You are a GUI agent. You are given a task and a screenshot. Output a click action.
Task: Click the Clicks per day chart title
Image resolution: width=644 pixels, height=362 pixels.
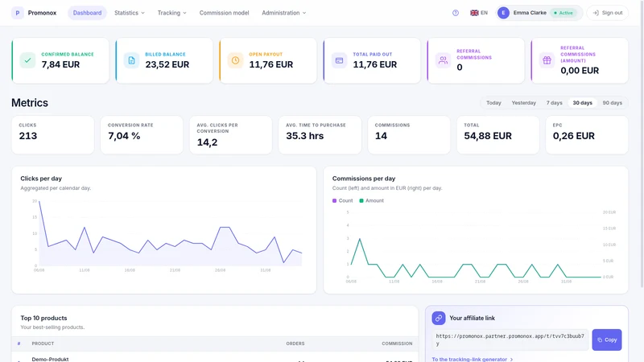click(41, 179)
